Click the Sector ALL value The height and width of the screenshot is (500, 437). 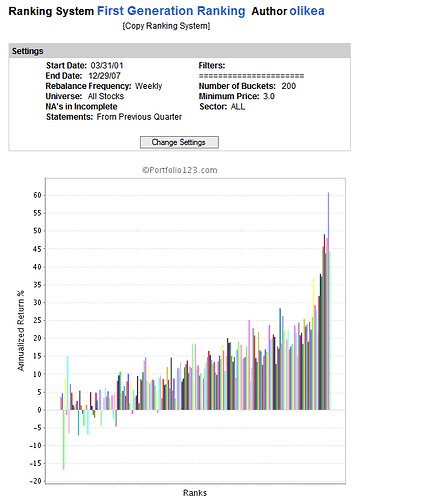click(238, 107)
